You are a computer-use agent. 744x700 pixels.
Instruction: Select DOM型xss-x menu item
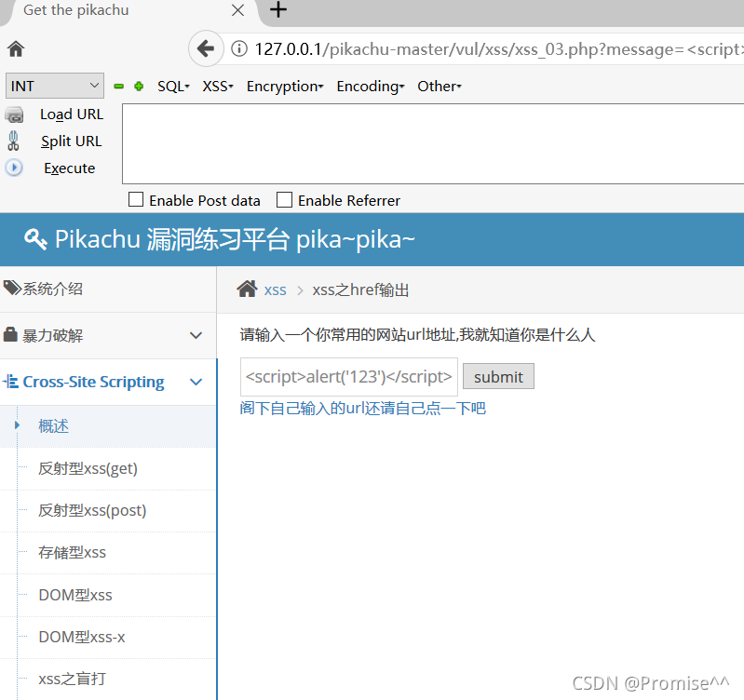[x=108, y=637]
